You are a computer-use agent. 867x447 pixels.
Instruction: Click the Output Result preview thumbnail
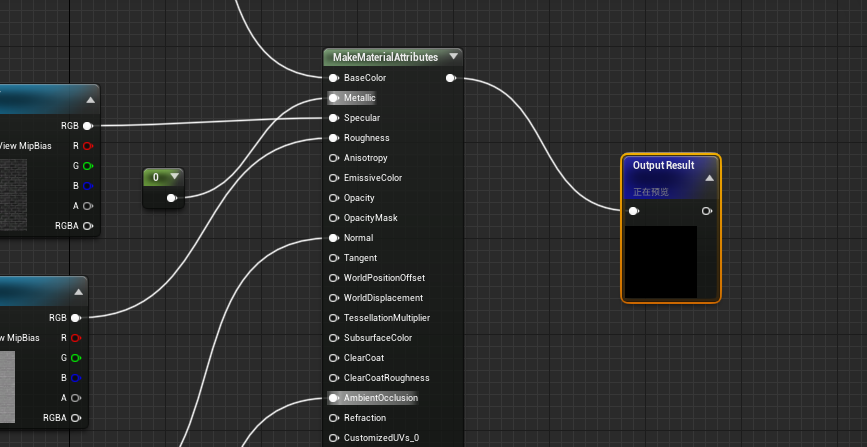(x=661, y=261)
